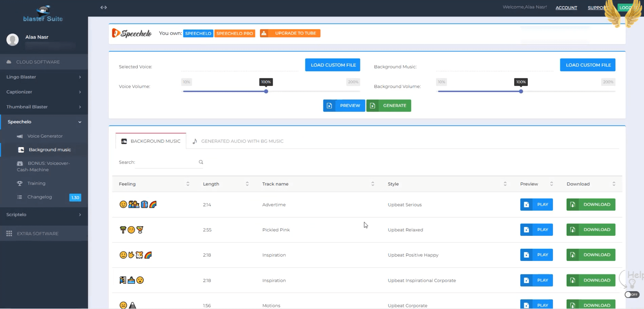Image resolution: width=644 pixels, height=309 pixels.
Task: Download the Advertime track
Action: click(591, 205)
